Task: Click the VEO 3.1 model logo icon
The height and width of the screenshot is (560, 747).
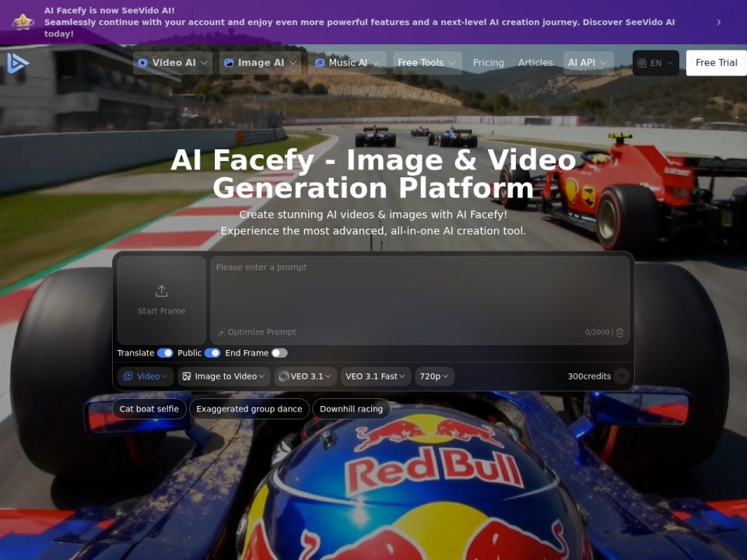Action: click(x=283, y=376)
